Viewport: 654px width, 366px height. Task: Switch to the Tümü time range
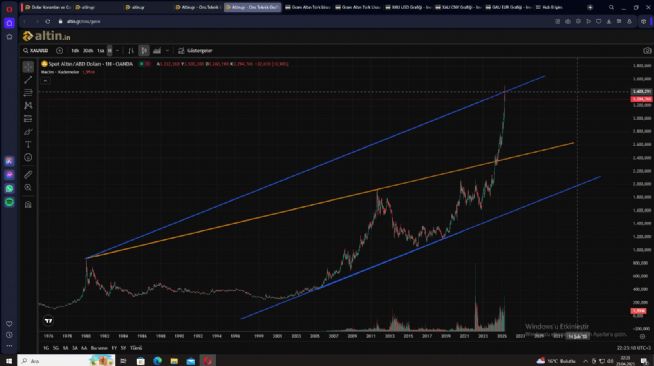[x=136, y=348]
